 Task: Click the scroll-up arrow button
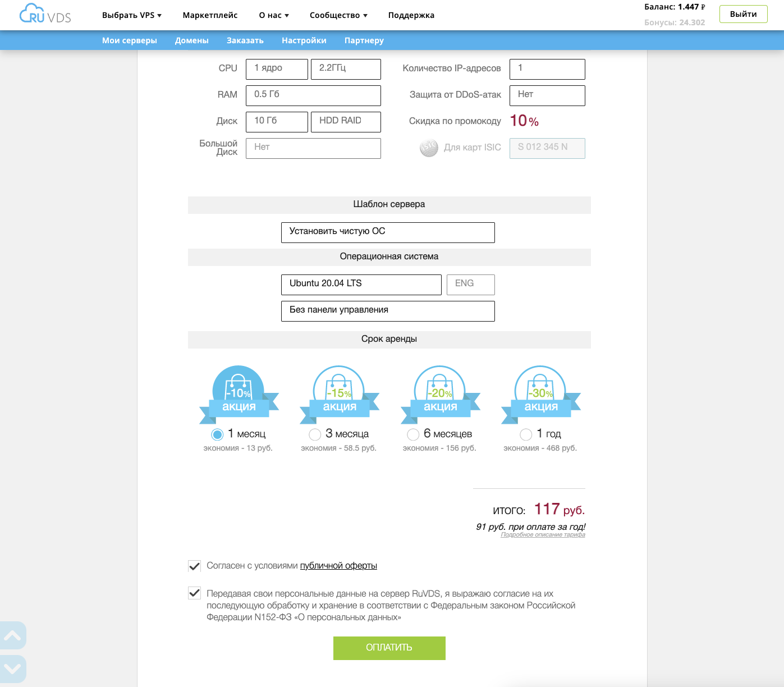tap(12, 635)
